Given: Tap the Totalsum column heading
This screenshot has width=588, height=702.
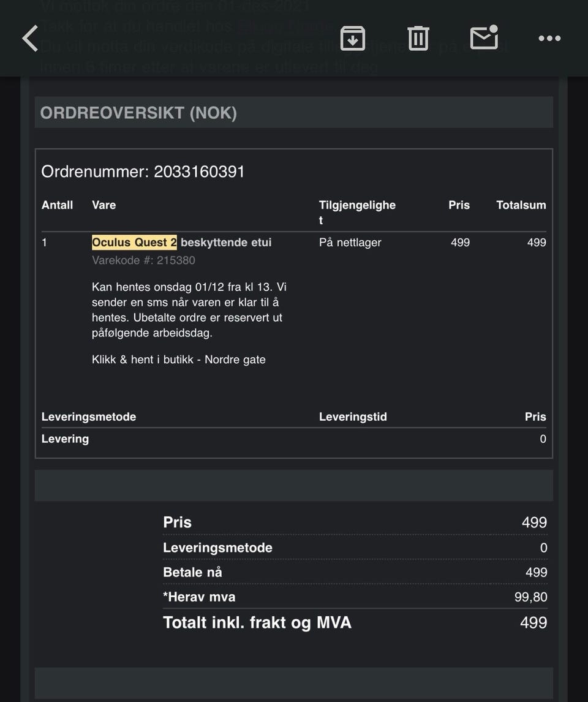Looking at the screenshot, I should pos(521,205).
